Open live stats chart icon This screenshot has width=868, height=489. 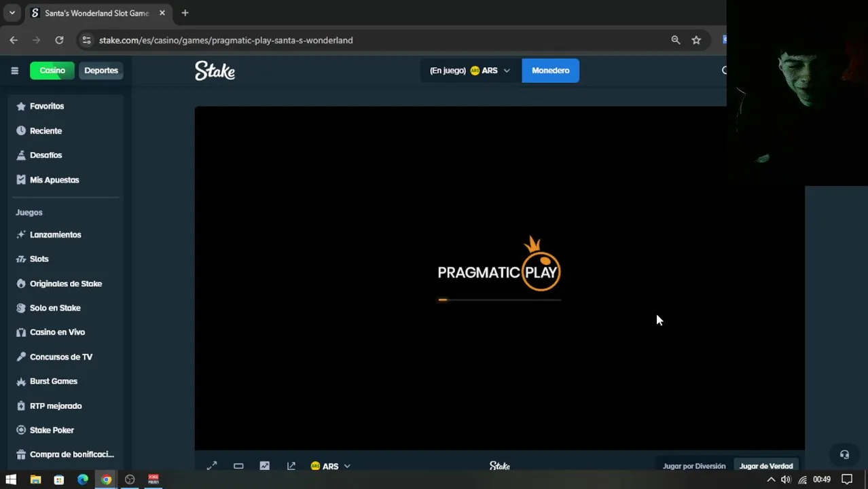[264, 466]
